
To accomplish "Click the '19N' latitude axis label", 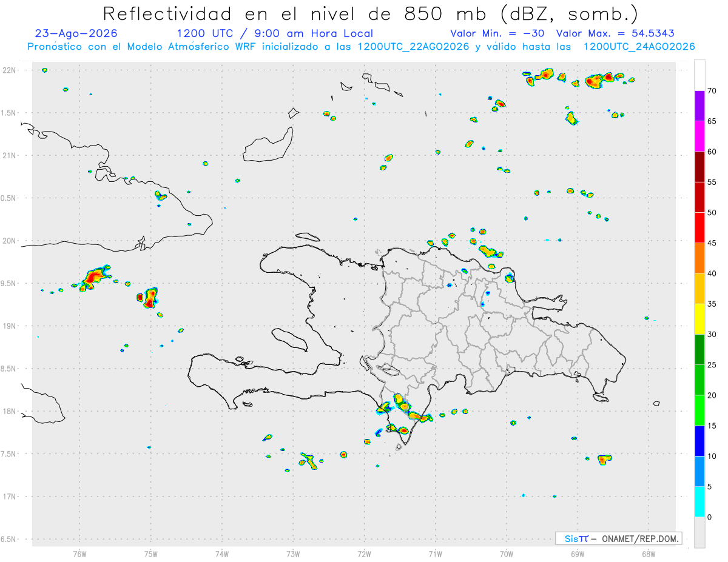I will click(x=10, y=326).
